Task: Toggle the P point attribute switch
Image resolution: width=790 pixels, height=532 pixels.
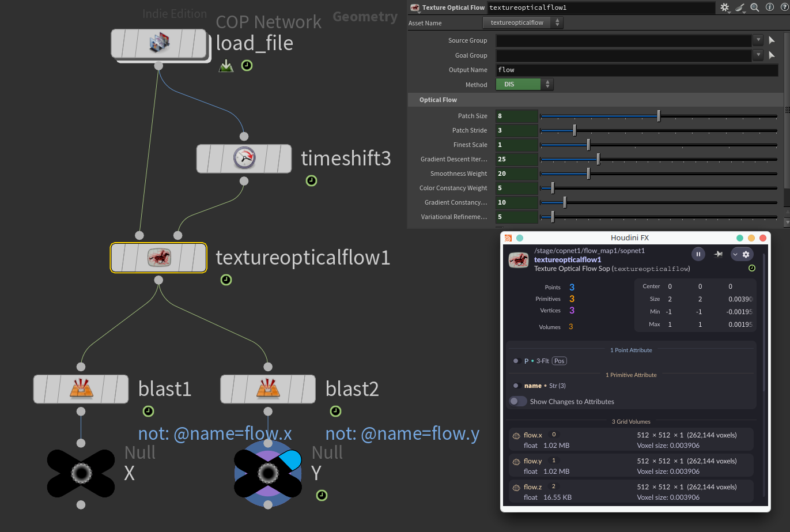Action: pyautogui.click(x=516, y=361)
